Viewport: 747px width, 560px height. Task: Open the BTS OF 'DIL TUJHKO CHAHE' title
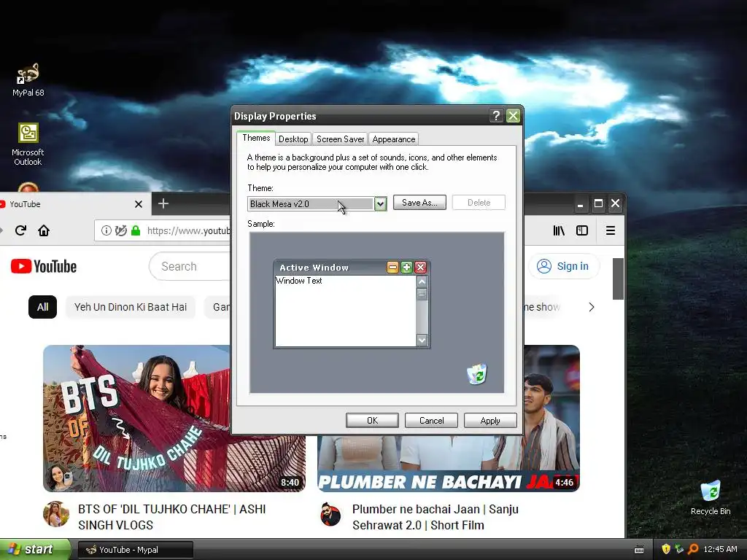tap(172, 517)
